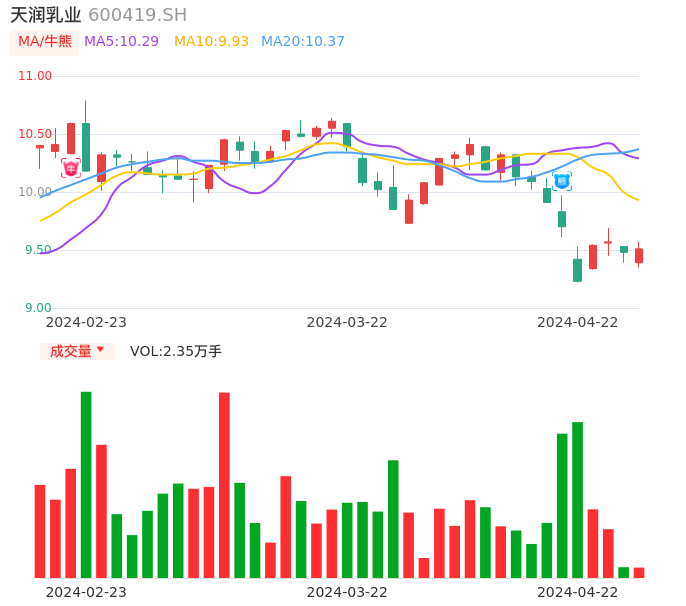Open the 天润乳业 stock title
Screen dimensions: 686x606
click(x=44, y=15)
